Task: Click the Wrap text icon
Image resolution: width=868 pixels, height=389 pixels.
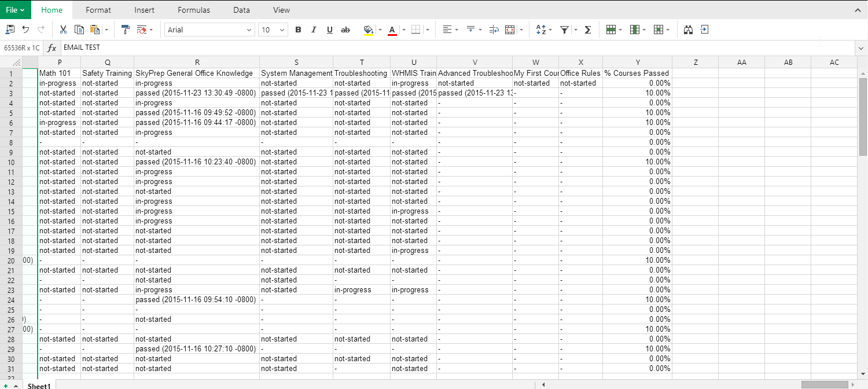Action: pyautogui.click(x=494, y=30)
